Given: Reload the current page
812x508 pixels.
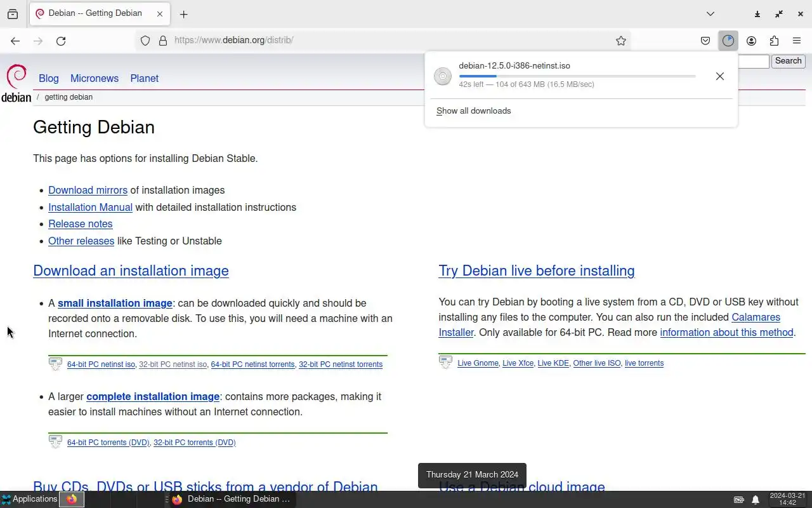Looking at the screenshot, I should click(61, 41).
